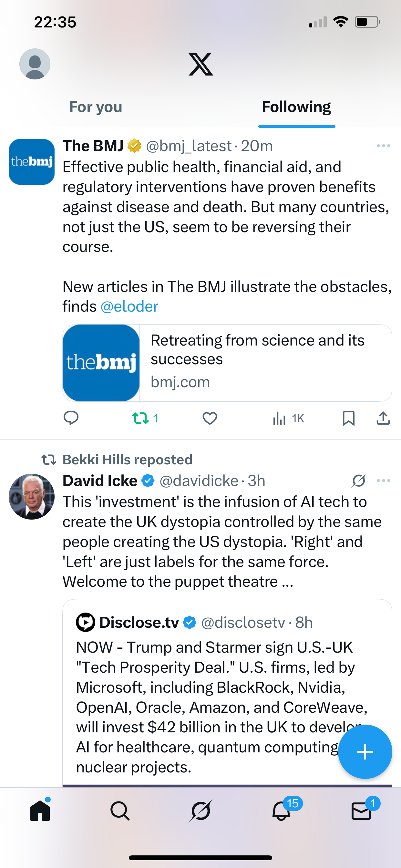Open the Search tab in bottom bar
Image resolution: width=401 pixels, height=868 pixels.
120,811
